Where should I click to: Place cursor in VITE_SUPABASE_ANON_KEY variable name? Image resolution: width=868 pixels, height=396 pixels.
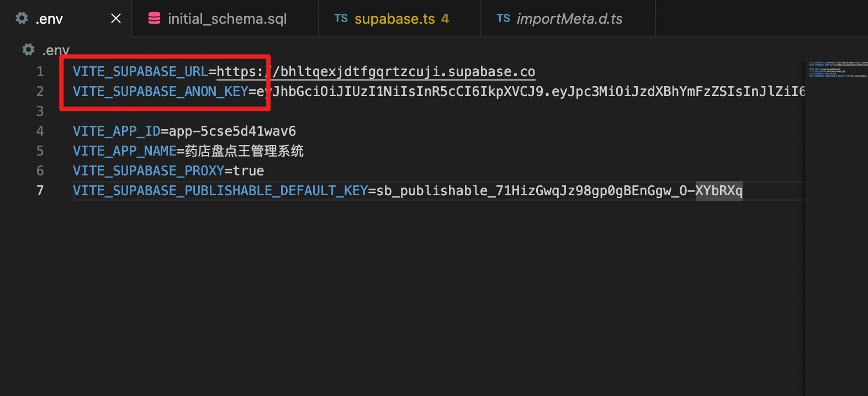click(161, 92)
